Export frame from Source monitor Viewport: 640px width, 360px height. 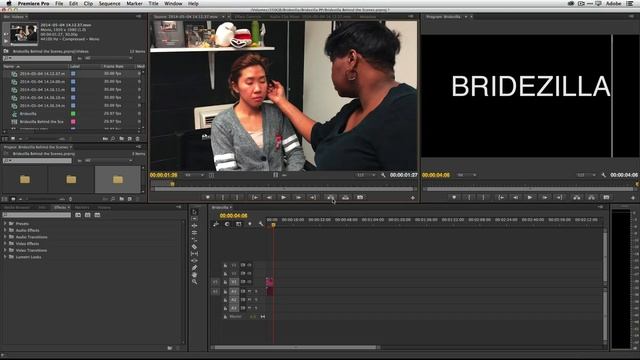point(360,197)
